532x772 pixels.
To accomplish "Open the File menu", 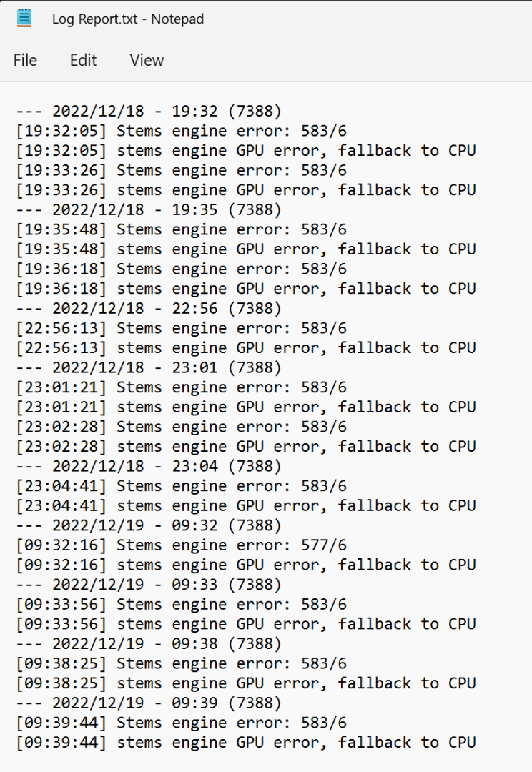I will pos(25,60).
